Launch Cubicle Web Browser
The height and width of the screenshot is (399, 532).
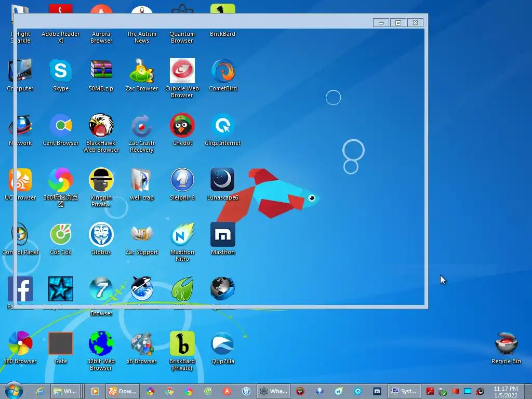pyautogui.click(x=182, y=78)
